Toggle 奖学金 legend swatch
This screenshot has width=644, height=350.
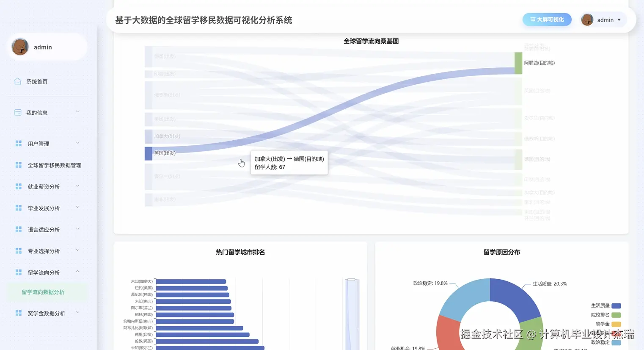(616, 324)
